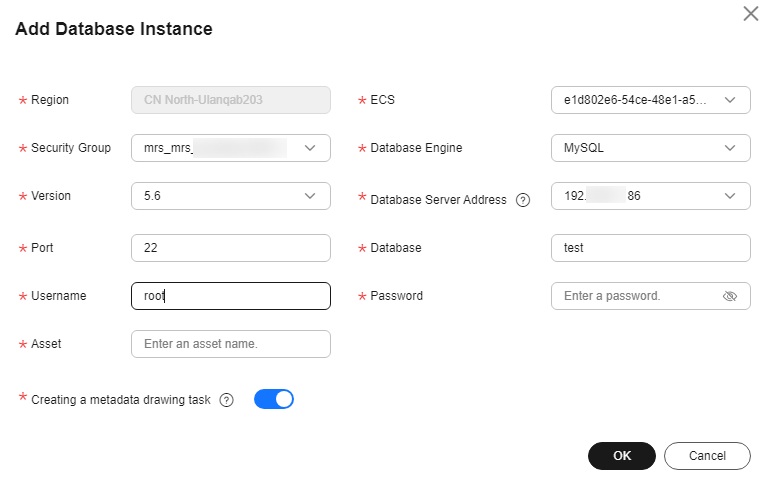
Task: Open the Database Server Address dropdown
Action: pyautogui.click(x=650, y=196)
